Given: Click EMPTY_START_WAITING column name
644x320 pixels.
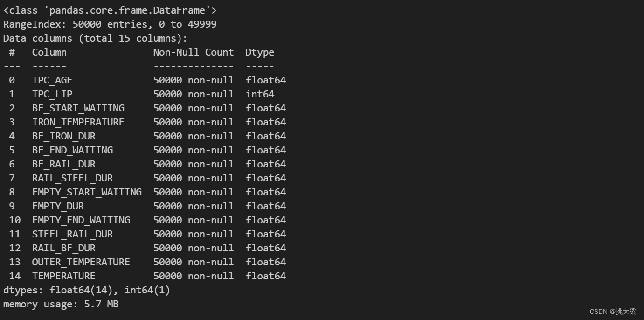Looking at the screenshot, I should (87, 192).
